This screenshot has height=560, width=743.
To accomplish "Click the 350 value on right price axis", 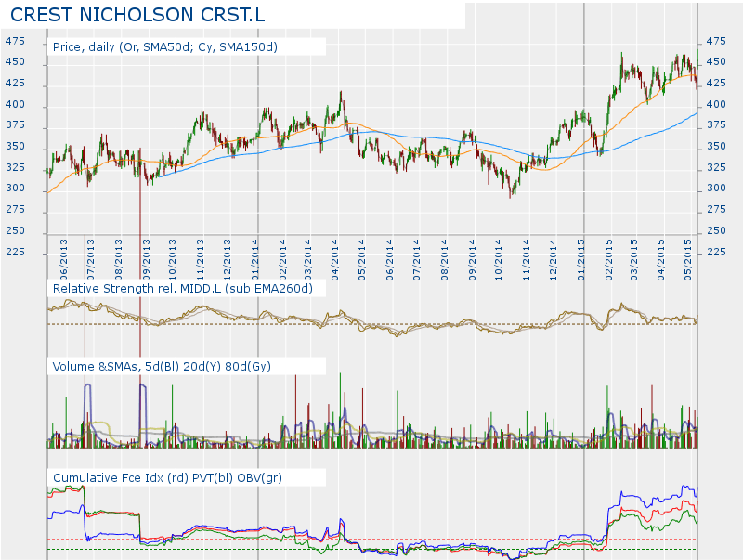I will (716, 147).
